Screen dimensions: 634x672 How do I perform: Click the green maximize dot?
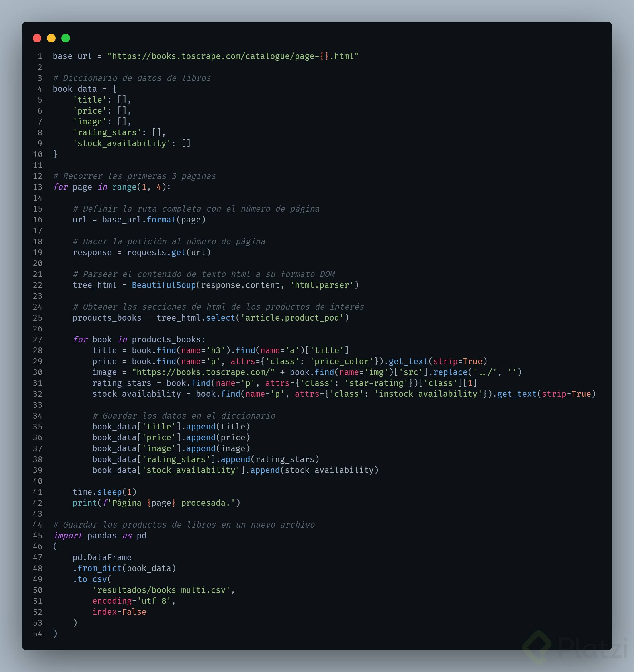click(x=66, y=38)
